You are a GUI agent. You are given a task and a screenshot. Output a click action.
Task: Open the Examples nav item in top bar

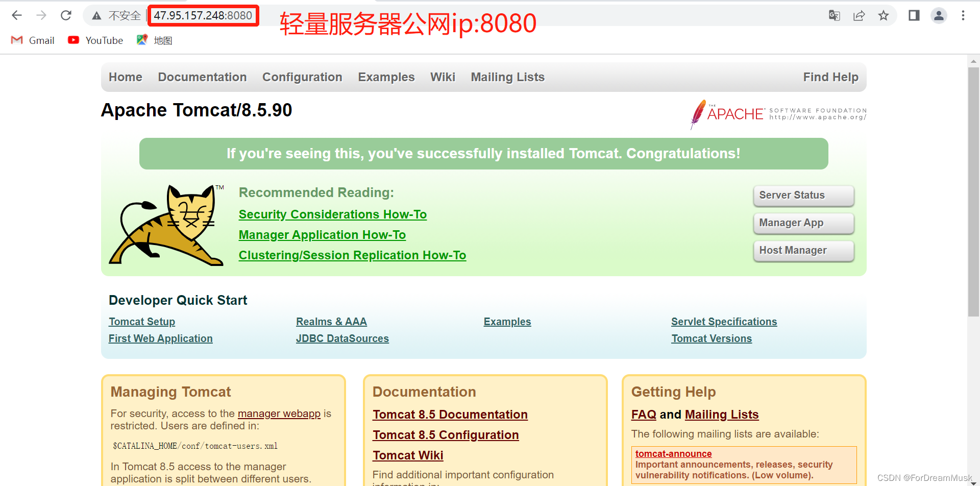[x=386, y=77]
